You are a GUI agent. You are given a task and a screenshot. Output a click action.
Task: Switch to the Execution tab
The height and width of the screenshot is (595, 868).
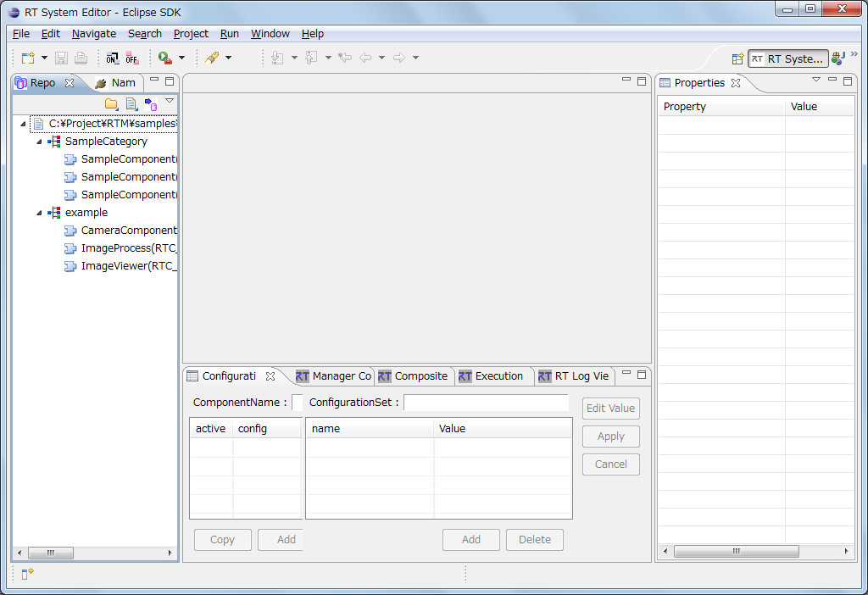[x=492, y=376]
